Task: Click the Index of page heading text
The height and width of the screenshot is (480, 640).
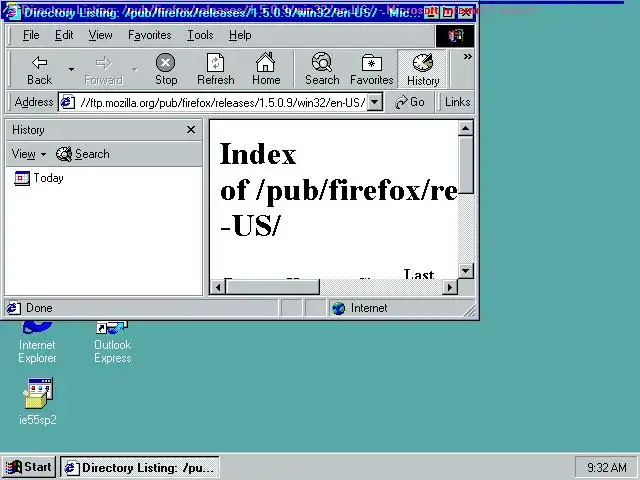Action: (338, 189)
